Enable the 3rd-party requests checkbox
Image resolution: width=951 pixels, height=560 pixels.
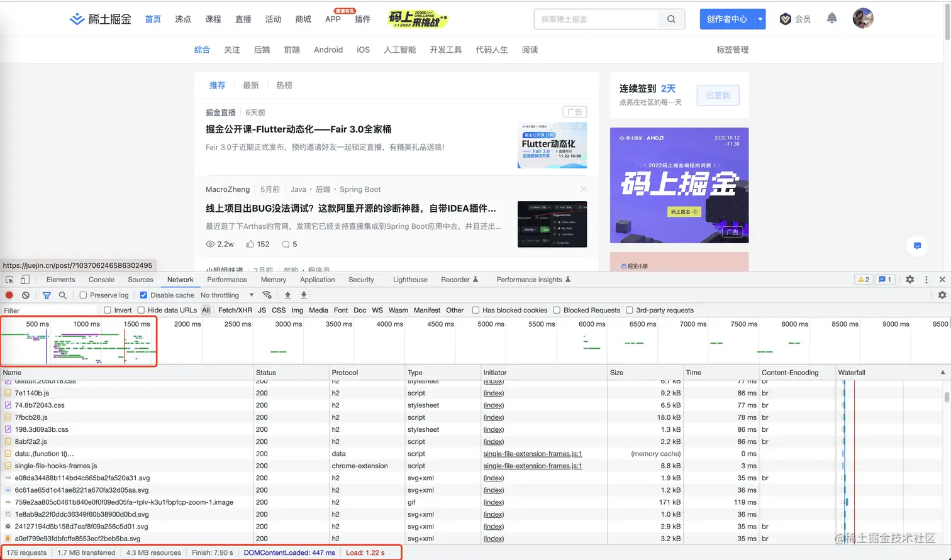629,310
